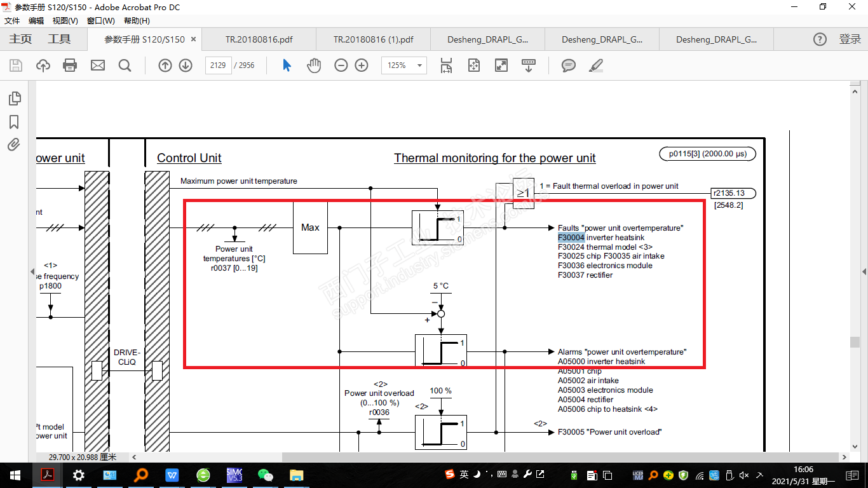Click "Thermal monitoring for the power unit" title

tap(495, 158)
